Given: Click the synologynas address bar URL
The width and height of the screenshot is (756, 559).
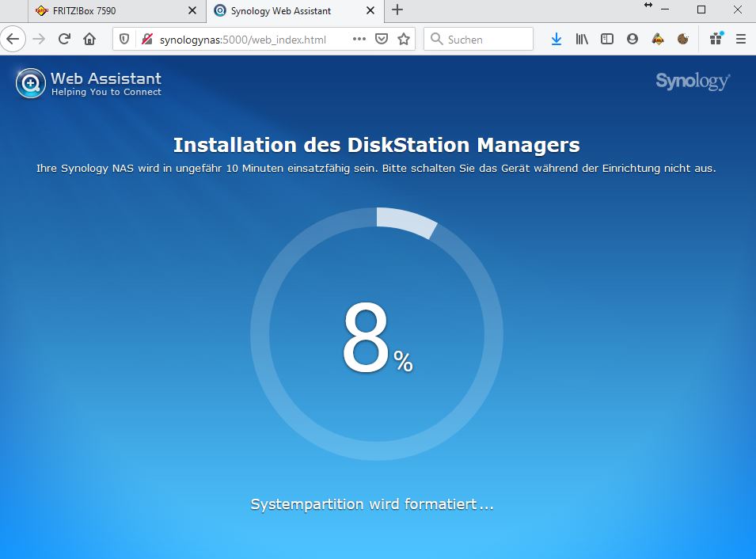Looking at the screenshot, I should tap(243, 40).
